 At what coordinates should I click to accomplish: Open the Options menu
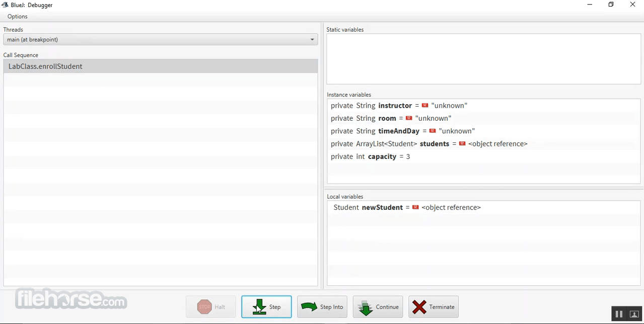pyautogui.click(x=18, y=17)
